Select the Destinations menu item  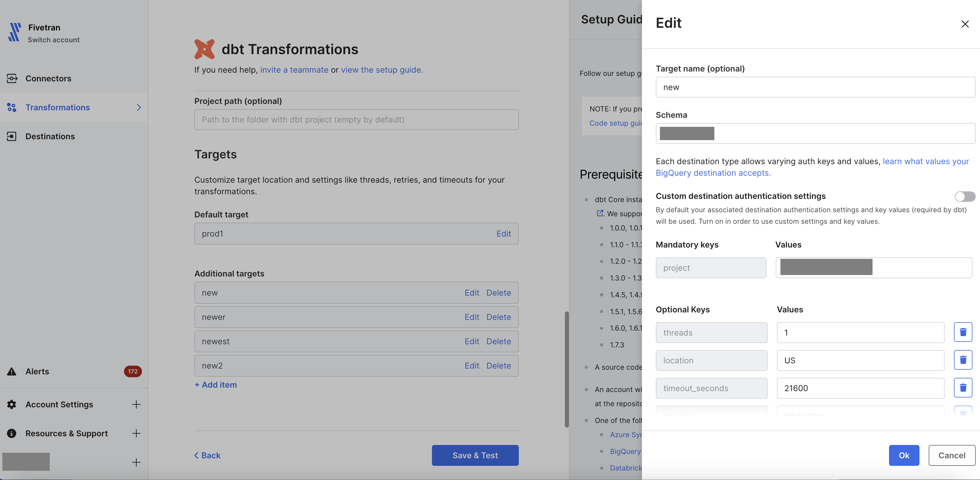[x=50, y=135]
